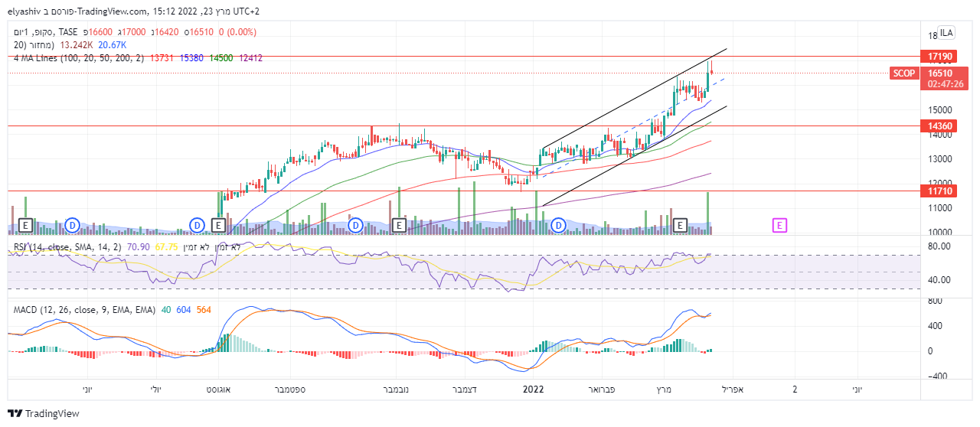Click the TASE symbol legend text
This screenshot has width=980, height=427.
[67, 32]
